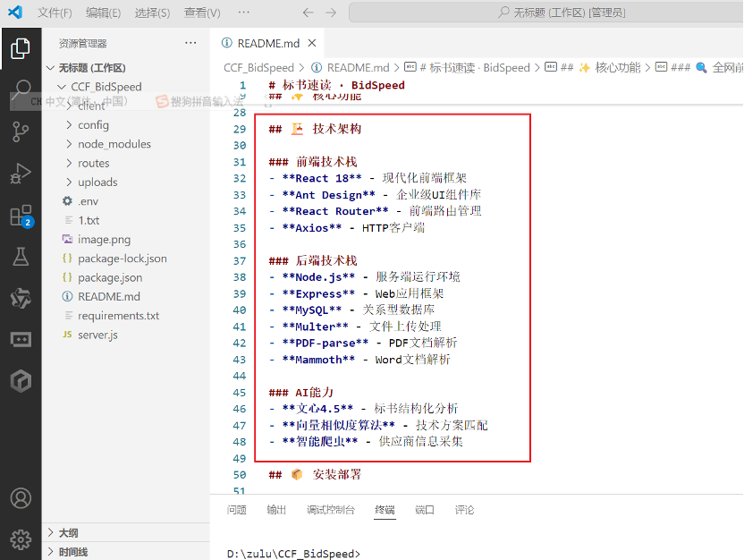Close the README.md editor tab
This screenshot has width=744, height=560.
click(x=312, y=43)
